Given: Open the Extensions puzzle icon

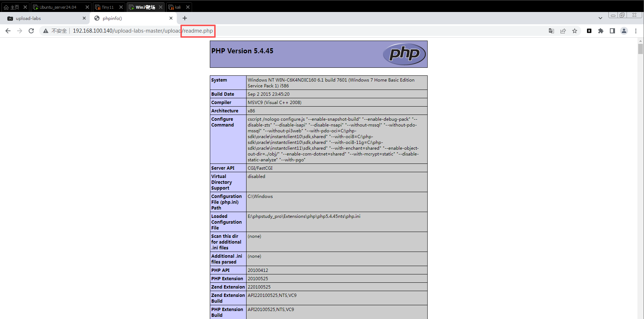Looking at the screenshot, I should (x=601, y=31).
